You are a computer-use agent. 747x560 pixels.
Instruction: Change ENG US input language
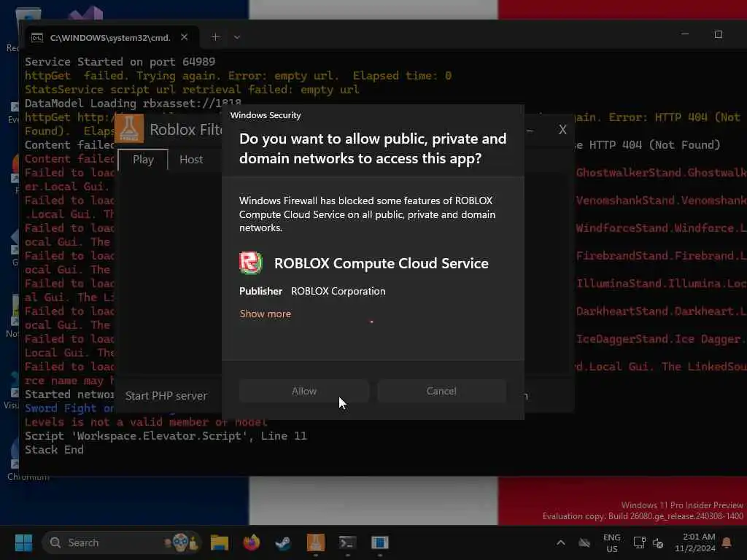click(x=612, y=542)
